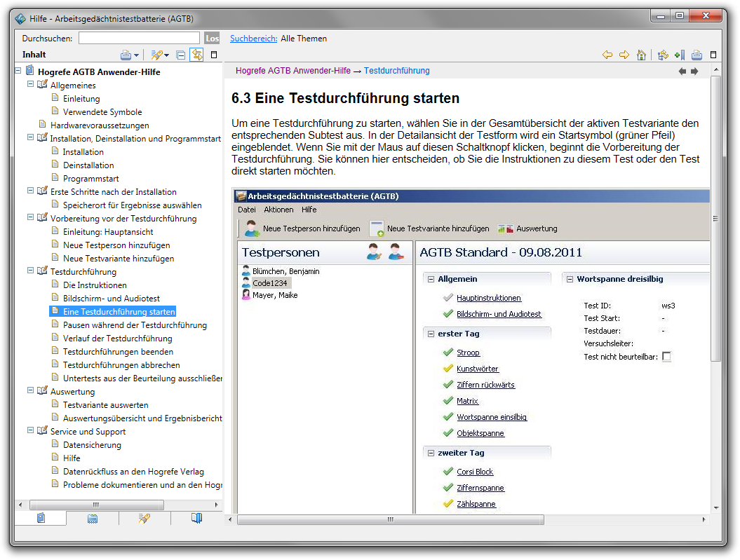Click the content pane scroll right arrow

(x=704, y=519)
